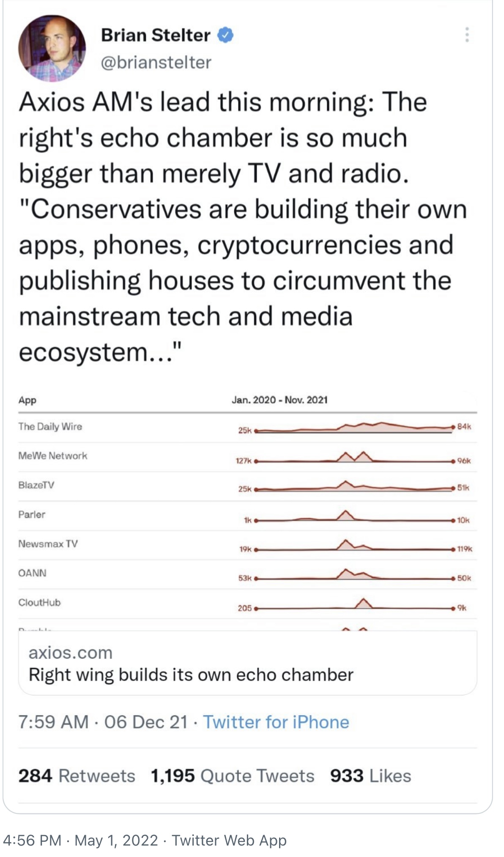This screenshot has height=857, width=504.
Task: Click the Twitter for iPhone source link
Action: coord(276,722)
